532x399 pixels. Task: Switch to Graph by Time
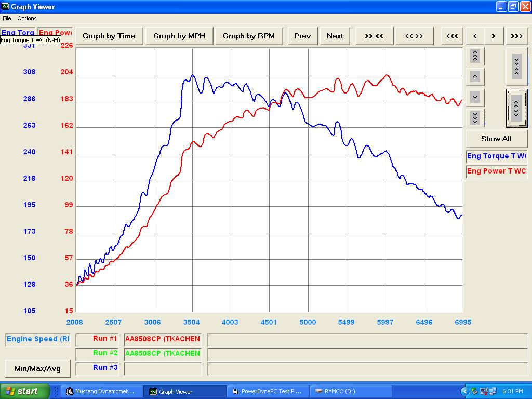tap(109, 36)
